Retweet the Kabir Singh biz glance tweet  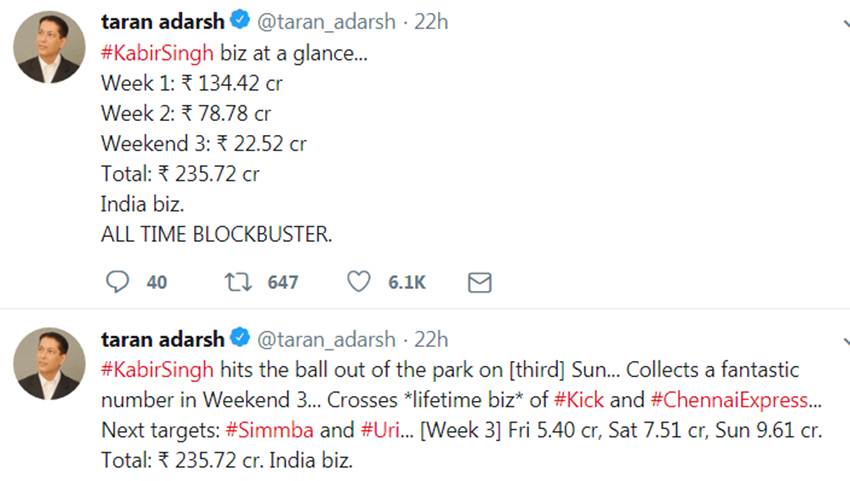239,283
